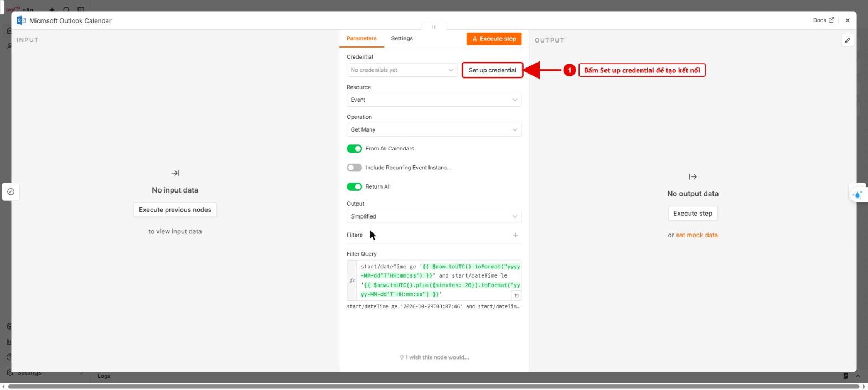Viewport: 868px width, 390px height.
Task: Click inside the Filter Query expression field
Action: point(440,280)
